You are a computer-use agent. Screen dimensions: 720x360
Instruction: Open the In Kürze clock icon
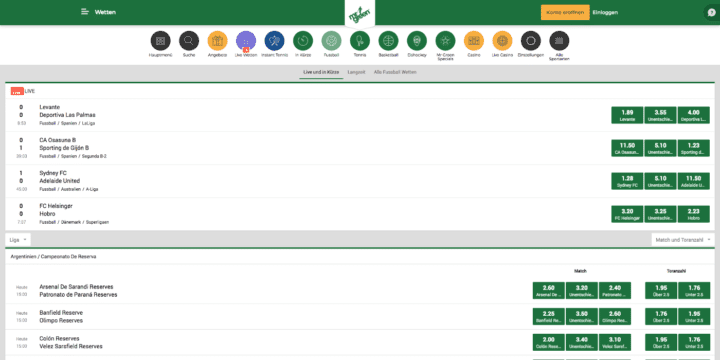[x=303, y=41]
